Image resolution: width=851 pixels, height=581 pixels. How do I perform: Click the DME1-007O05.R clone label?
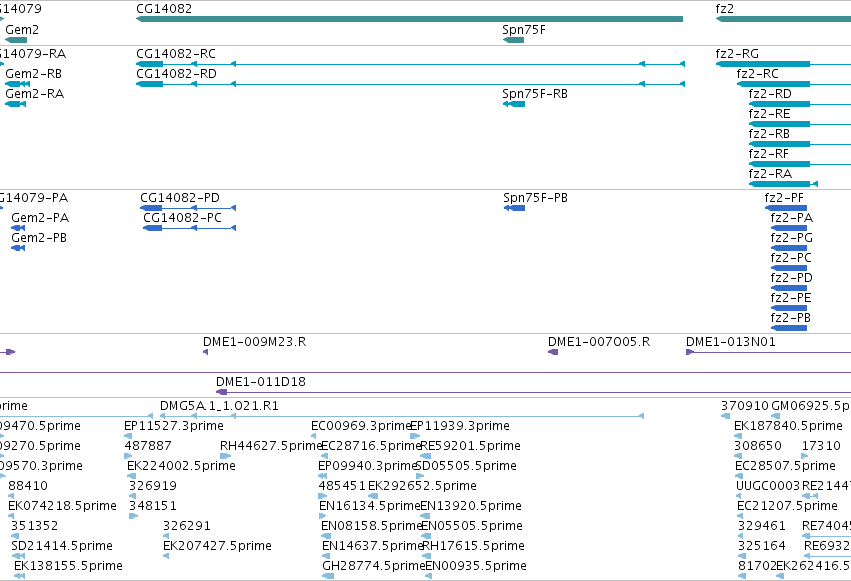pos(599,342)
